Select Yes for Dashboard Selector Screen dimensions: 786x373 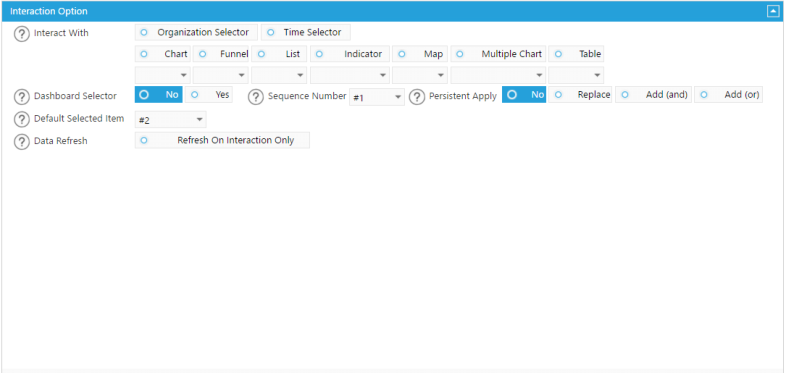209,94
